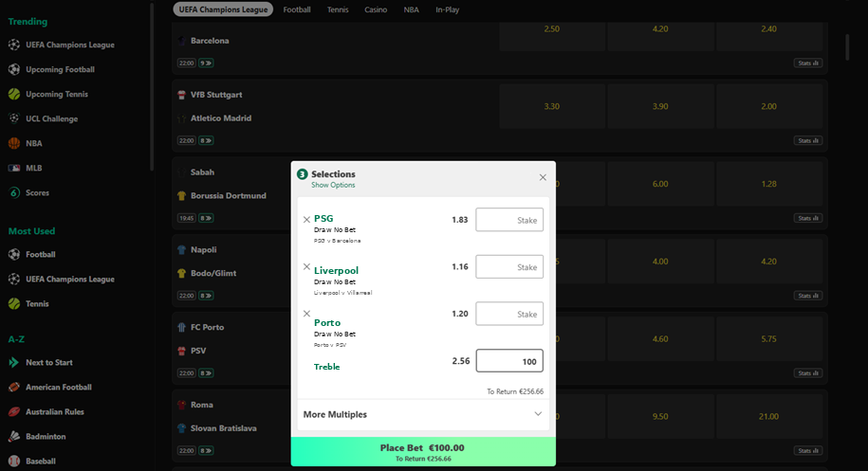Screen dimensions: 868x471
Task: Select 2.00 odds for Atletico Madrid
Action: (769, 106)
